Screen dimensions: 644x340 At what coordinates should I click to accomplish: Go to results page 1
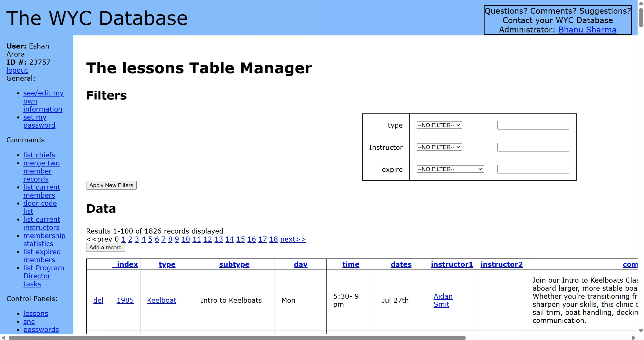click(123, 239)
